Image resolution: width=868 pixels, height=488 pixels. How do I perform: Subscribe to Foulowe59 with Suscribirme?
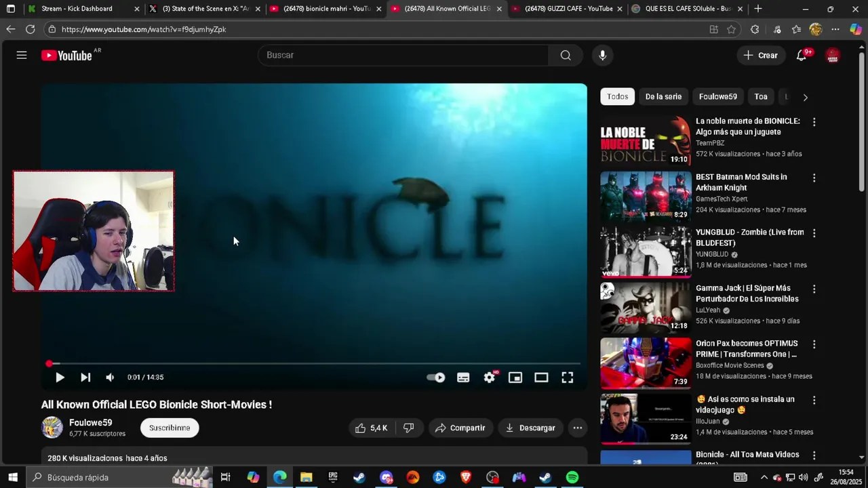[x=170, y=428]
